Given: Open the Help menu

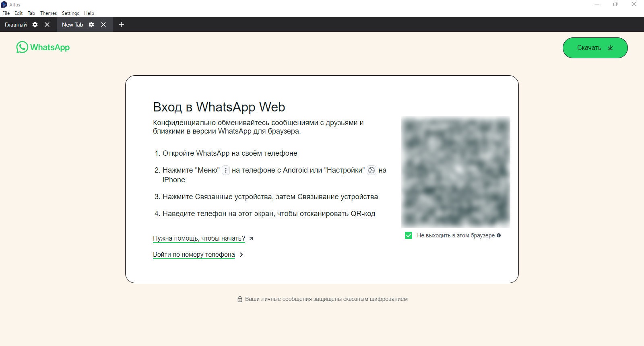Looking at the screenshot, I should pos(89,13).
